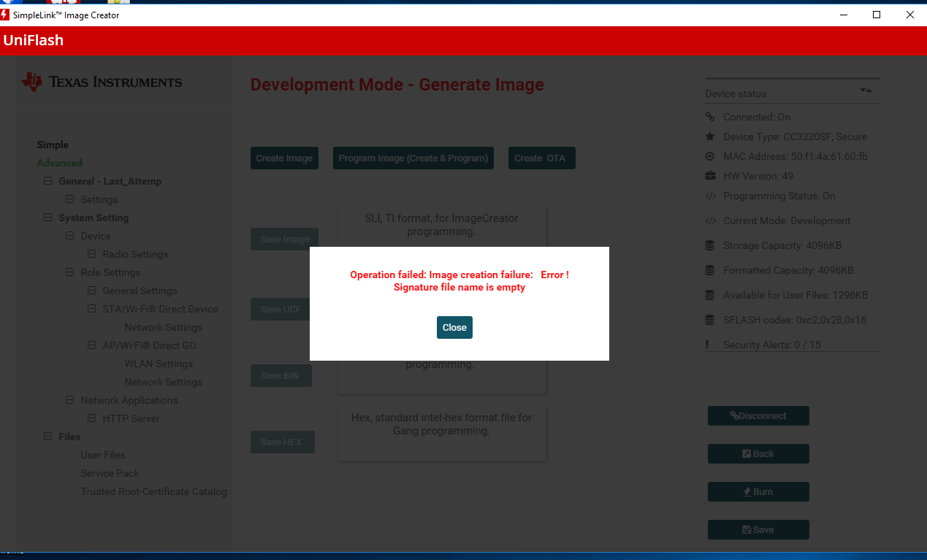This screenshot has width=927, height=560.
Task: Click Save HEX button
Action: tap(282, 442)
